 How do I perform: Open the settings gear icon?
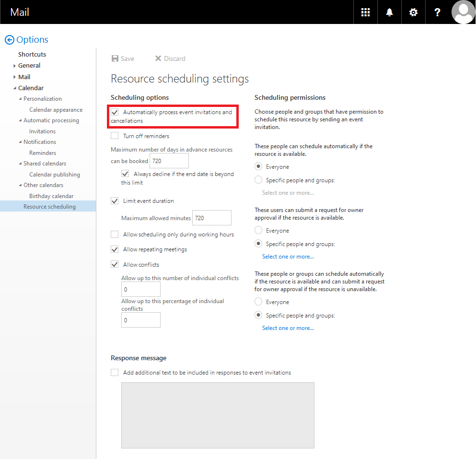(x=413, y=12)
